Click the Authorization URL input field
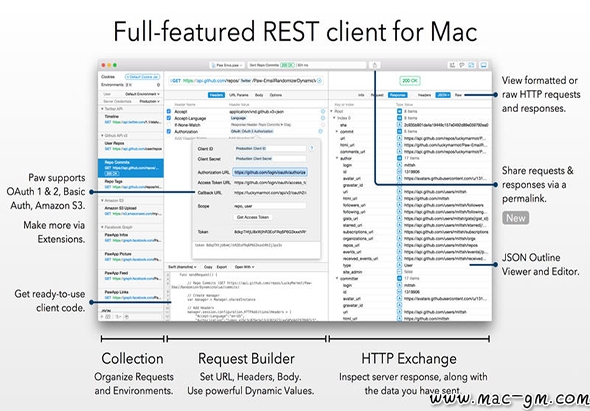The height and width of the screenshot is (411, 590). (x=269, y=172)
